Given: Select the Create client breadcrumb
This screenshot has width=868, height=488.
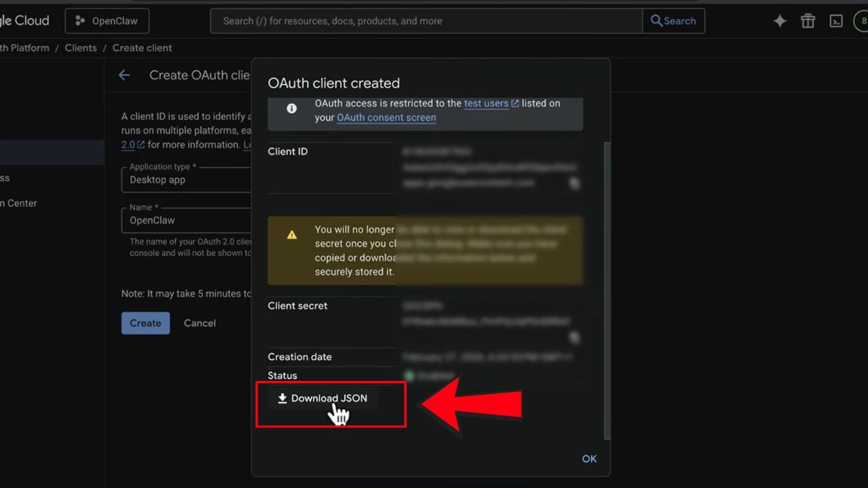Looking at the screenshot, I should click(x=142, y=48).
